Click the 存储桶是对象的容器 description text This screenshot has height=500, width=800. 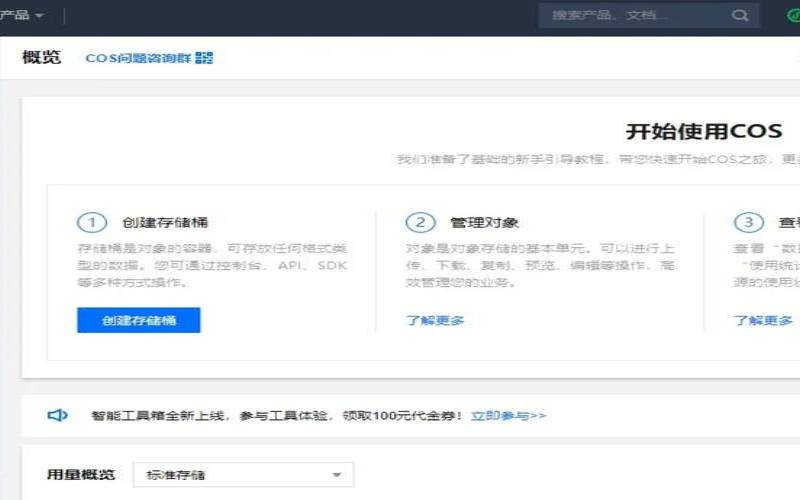pos(212,265)
